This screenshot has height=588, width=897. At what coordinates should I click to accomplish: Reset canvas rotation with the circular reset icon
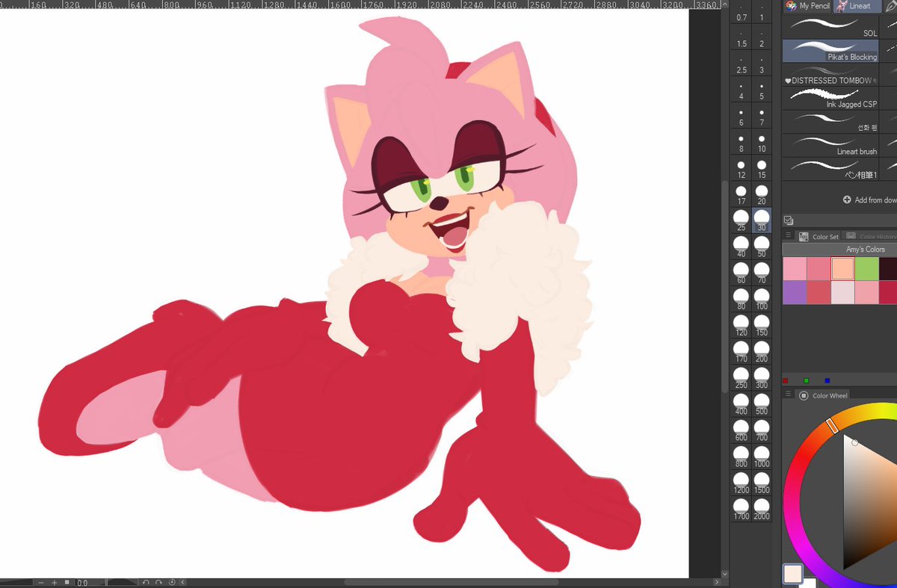(x=172, y=582)
